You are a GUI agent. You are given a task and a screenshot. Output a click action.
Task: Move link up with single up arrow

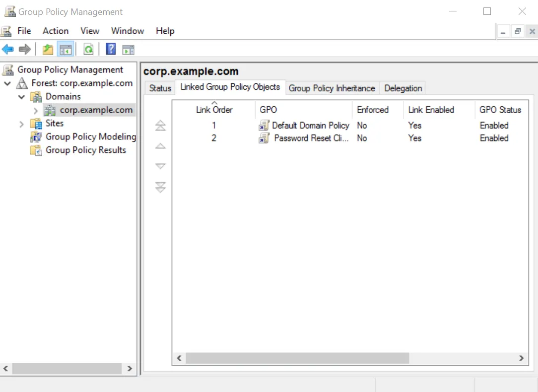pyautogui.click(x=160, y=146)
